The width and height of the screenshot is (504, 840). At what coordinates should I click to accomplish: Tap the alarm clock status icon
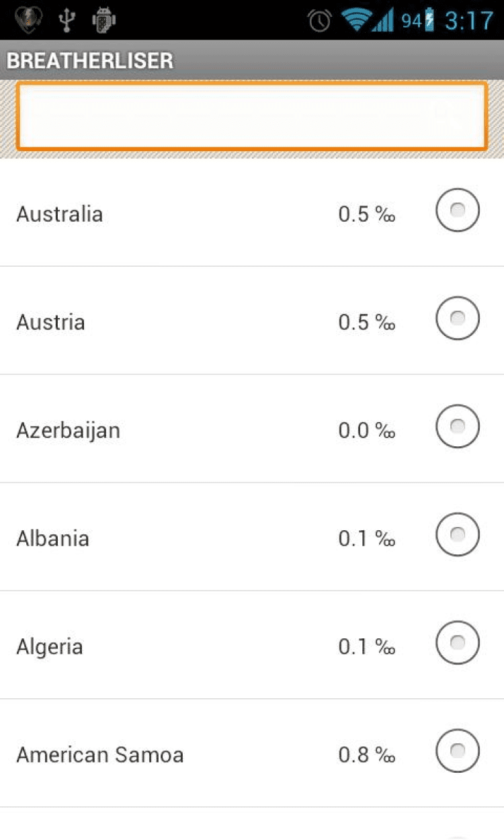(x=319, y=21)
